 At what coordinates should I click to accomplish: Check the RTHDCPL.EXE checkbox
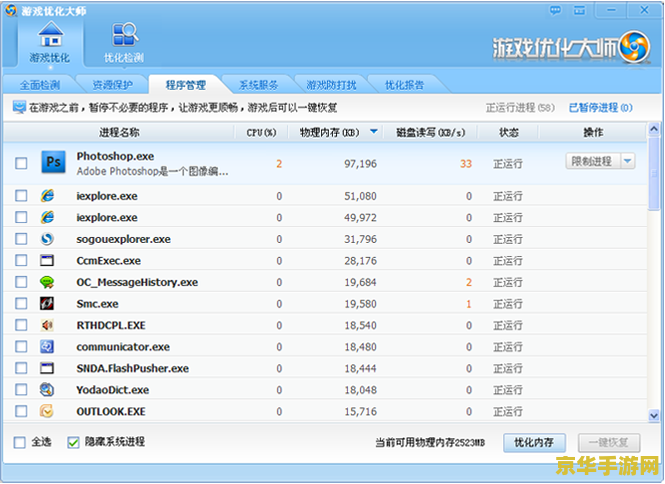(21, 325)
